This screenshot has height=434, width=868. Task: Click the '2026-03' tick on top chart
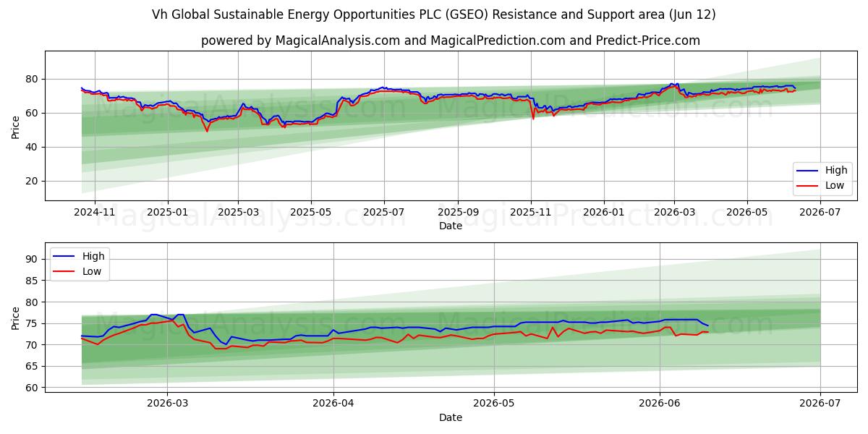[x=674, y=212]
